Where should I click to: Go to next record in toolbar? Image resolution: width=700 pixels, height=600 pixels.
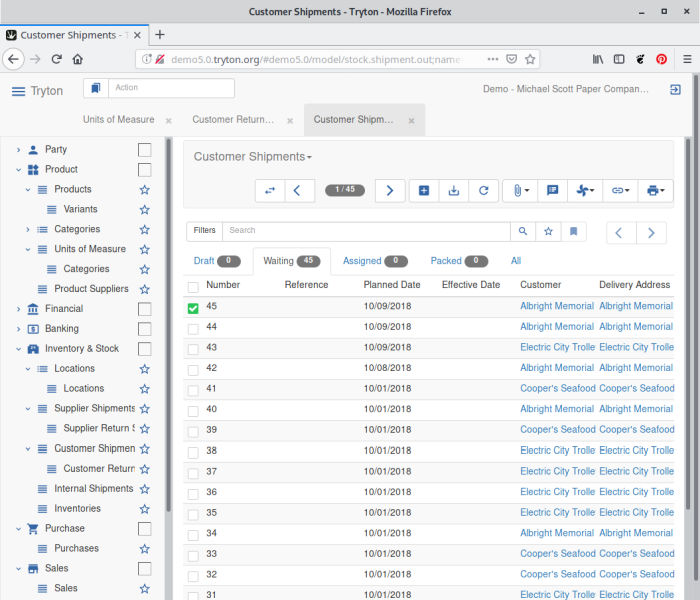(390, 191)
